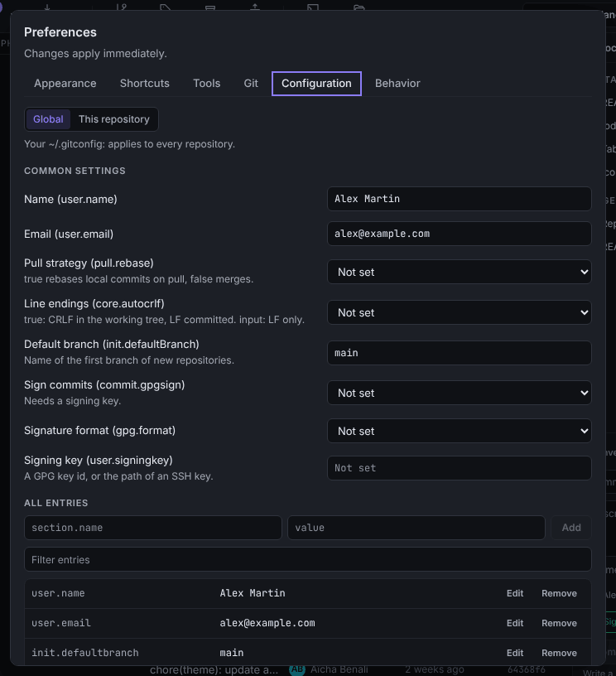Switch scope to This repository
Image resolution: width=616 pixels, height=676 pixels.
click(x=113, y=119)
